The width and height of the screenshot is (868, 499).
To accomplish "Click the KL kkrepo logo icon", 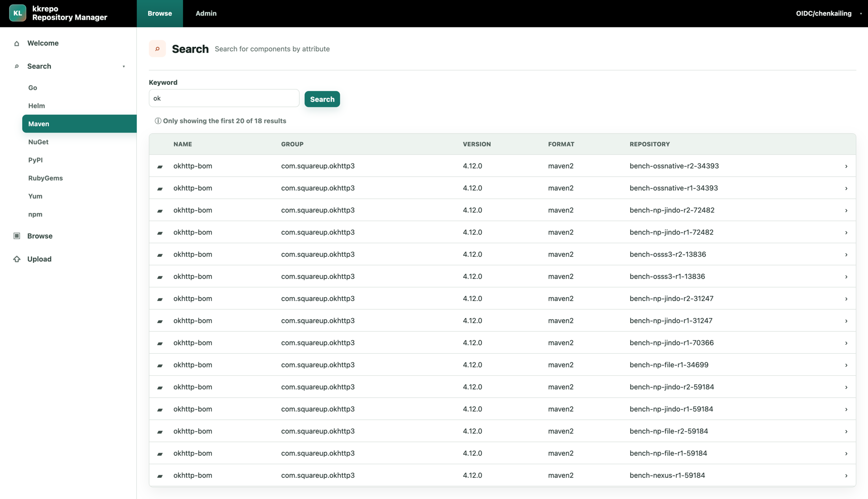I will click(x=18, y=13).
